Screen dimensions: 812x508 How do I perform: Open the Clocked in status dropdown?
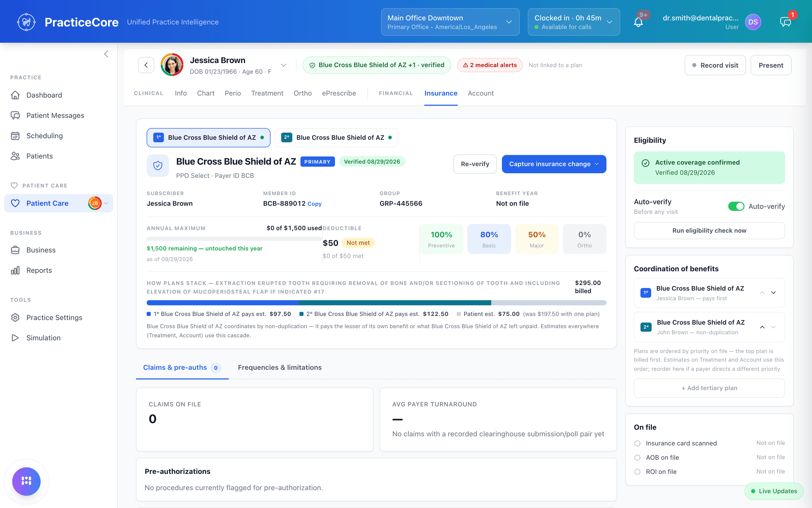click(573, 22)
